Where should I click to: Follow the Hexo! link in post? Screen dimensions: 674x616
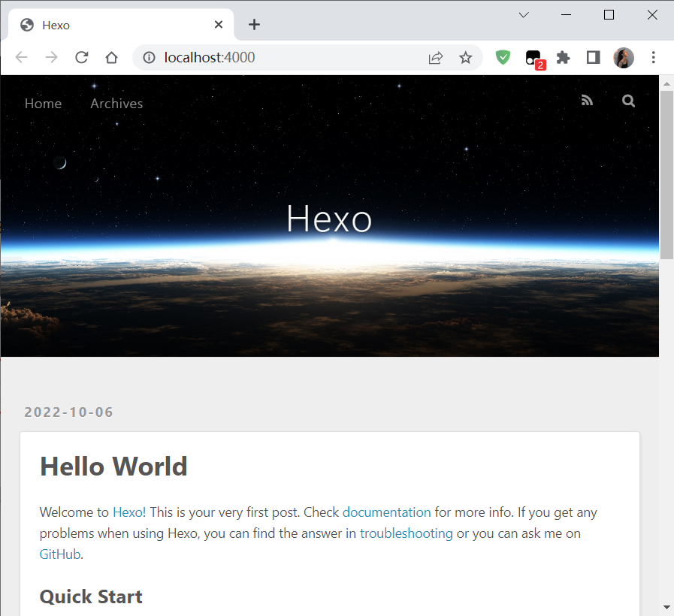[129, 512]
